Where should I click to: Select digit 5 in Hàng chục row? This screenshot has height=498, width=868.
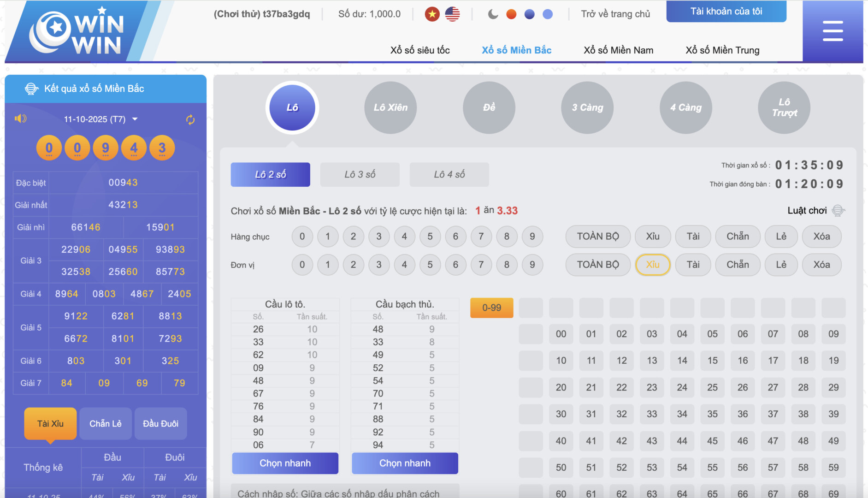[430, 237]
